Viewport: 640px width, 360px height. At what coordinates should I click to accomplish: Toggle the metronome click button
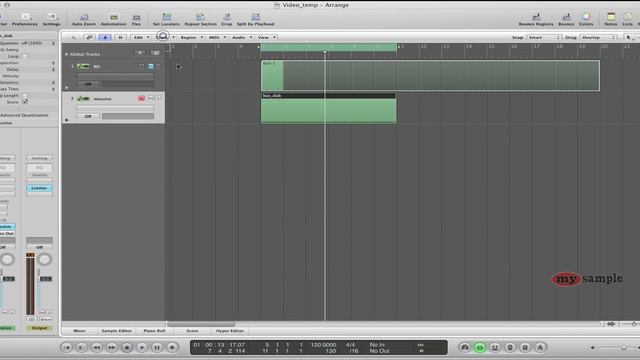(x=540, y=347)
